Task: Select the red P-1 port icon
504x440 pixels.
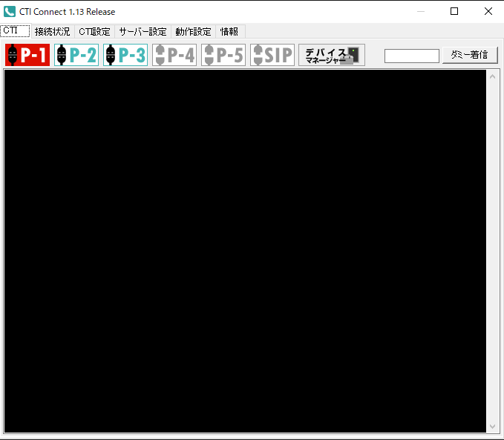Action: [27, 55]
